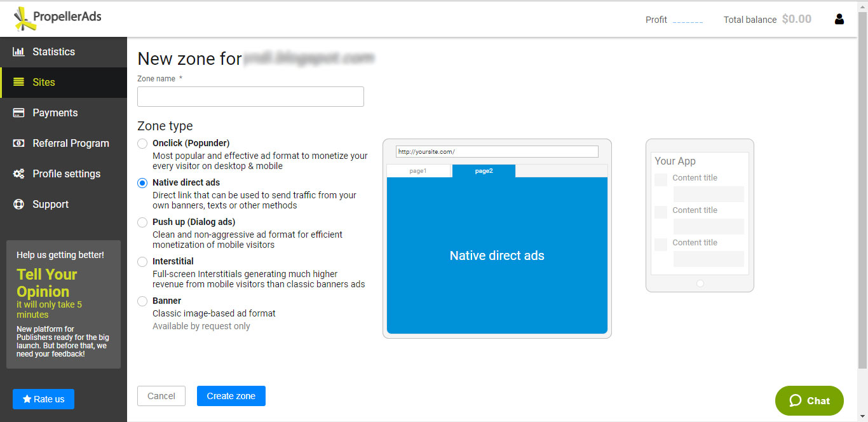The width and height of the screenshot is (868, 422).
Task: Switch to page2 tab in preview
Action: (484, 171)
